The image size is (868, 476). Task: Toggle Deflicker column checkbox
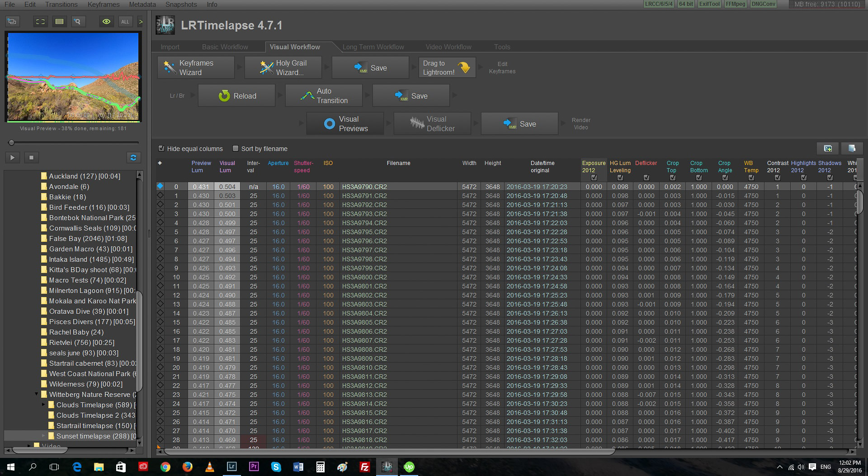point(646,178)
